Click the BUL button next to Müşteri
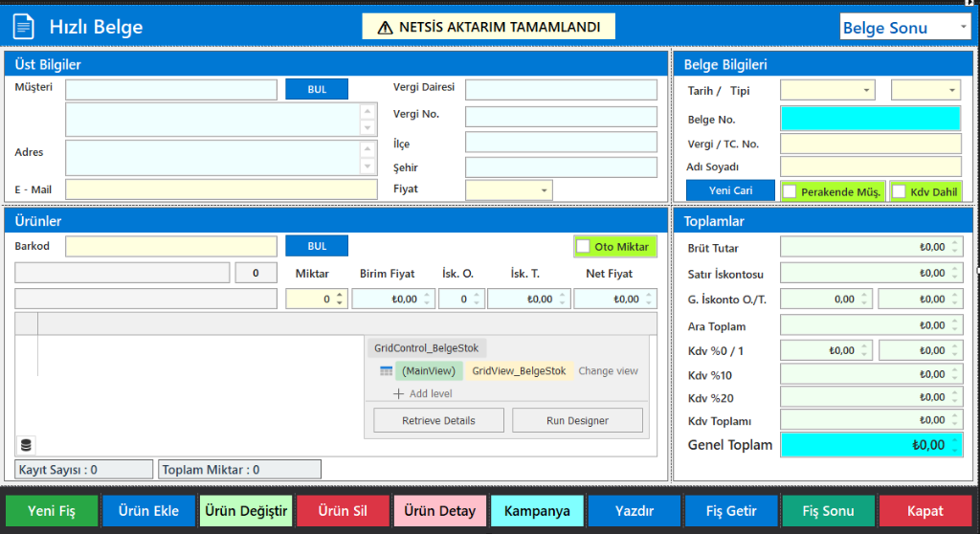Screen dimensions: 980x534 [317, 89]
